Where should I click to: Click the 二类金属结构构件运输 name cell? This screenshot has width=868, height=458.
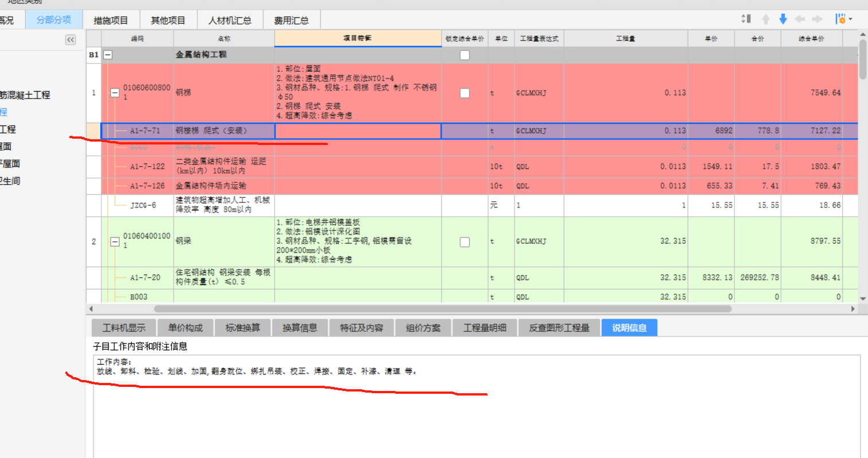224,167
